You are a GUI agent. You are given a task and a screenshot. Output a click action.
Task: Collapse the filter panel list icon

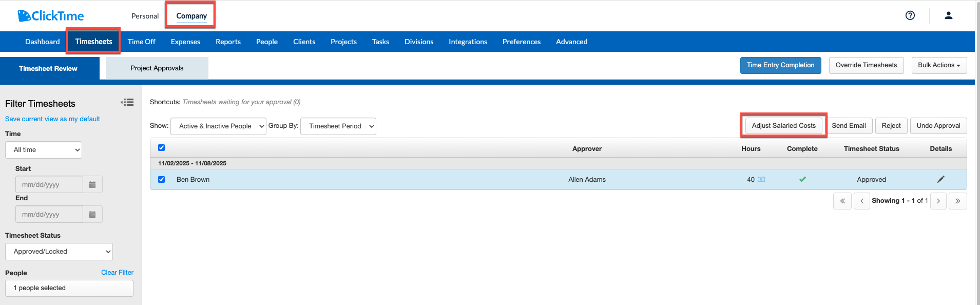127,102
